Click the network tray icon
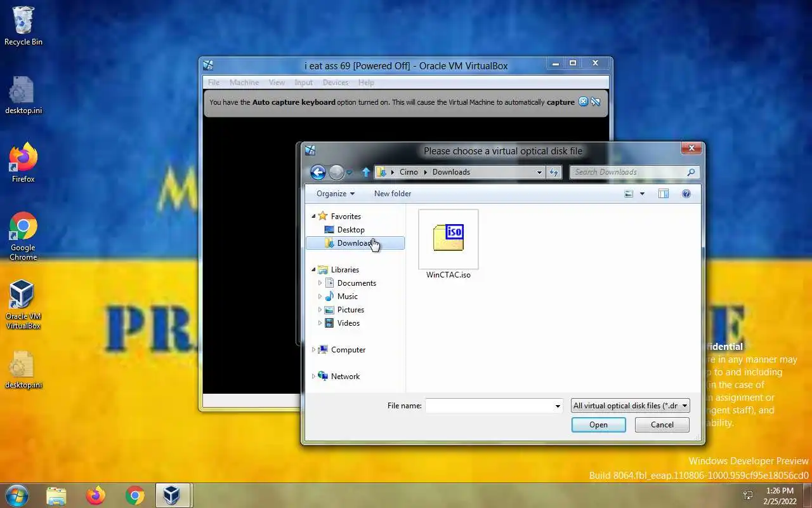The image size is (812, 508). click(x=748, y=495)
